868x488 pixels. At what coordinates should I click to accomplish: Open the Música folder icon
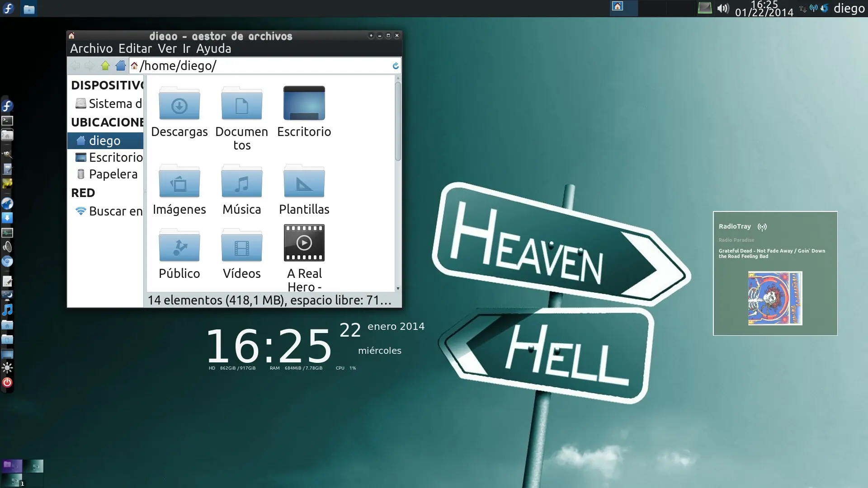pyautogui.click(x=241, y=182)
